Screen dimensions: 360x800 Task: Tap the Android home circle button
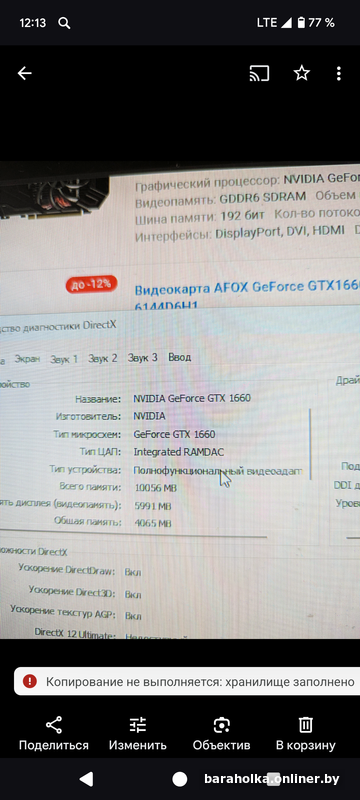[179, 779]
